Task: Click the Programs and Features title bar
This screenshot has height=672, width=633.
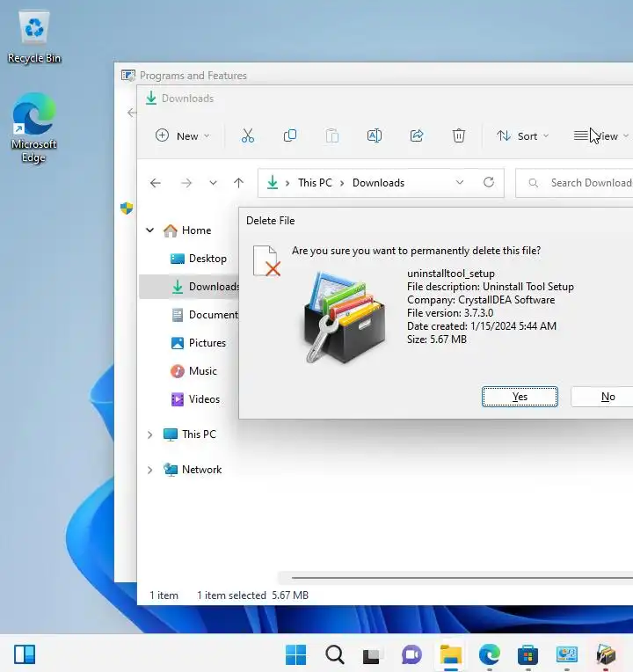Action: tap(374, 76)
